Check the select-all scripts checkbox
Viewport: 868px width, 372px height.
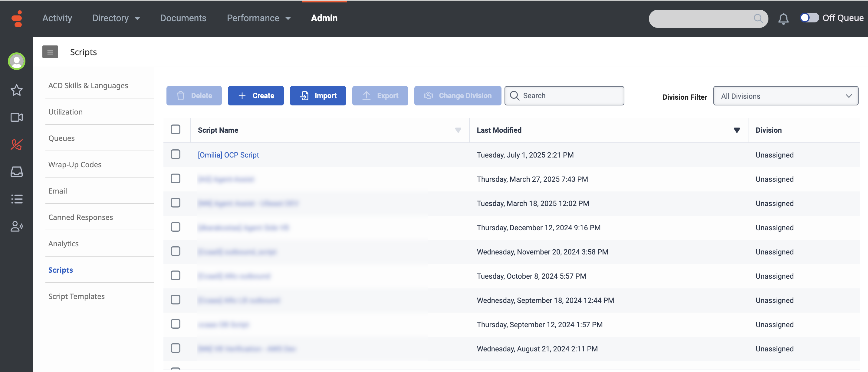tap(175, 130)
